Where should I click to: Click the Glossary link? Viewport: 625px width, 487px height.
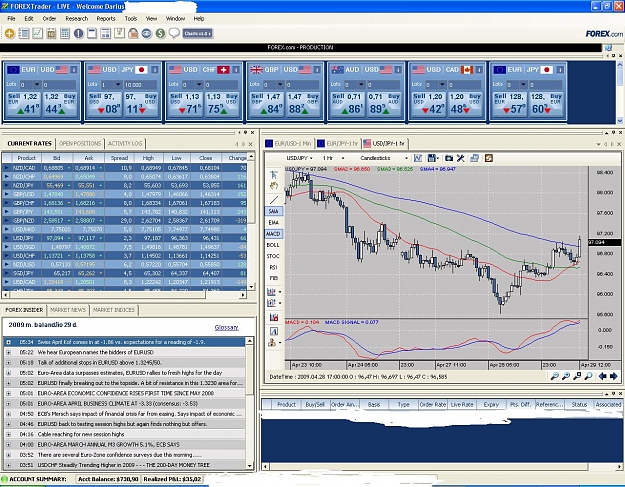coord(226,327)
